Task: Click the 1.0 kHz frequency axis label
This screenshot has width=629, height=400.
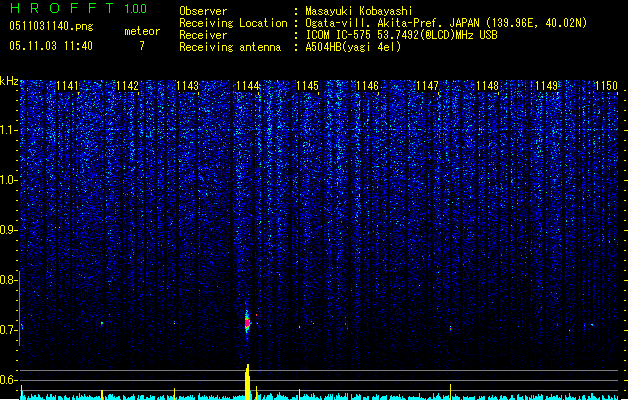Action: [8, 180]
